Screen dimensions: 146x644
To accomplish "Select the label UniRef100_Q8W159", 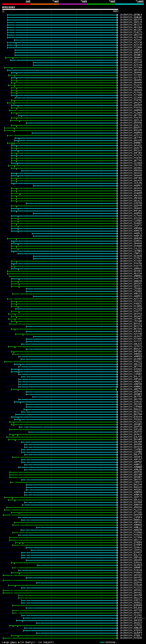I will 131,281.
